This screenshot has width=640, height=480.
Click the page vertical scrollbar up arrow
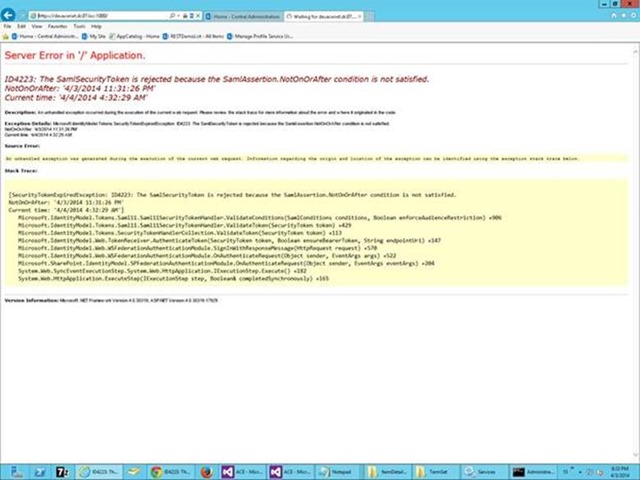[636, 52]
